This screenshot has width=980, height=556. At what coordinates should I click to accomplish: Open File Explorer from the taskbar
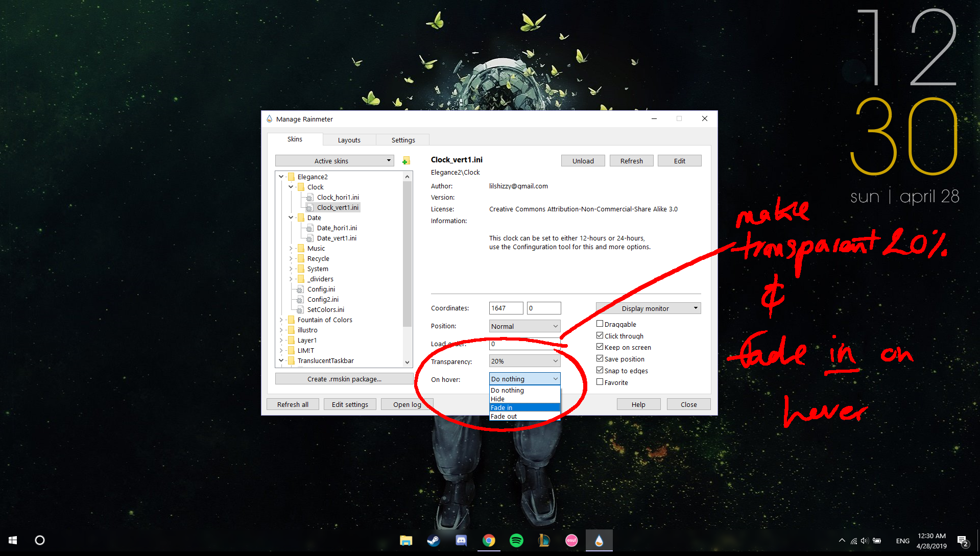coord(406,540)
